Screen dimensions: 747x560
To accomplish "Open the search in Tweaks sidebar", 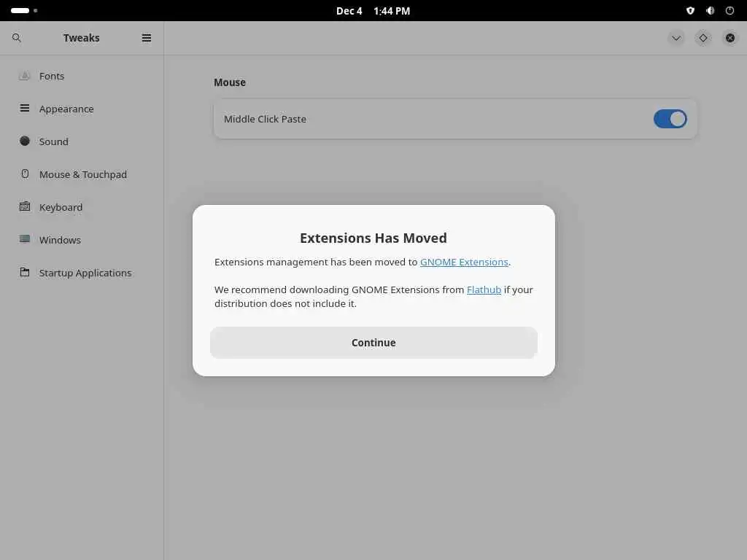I will (x=17, y=38).
